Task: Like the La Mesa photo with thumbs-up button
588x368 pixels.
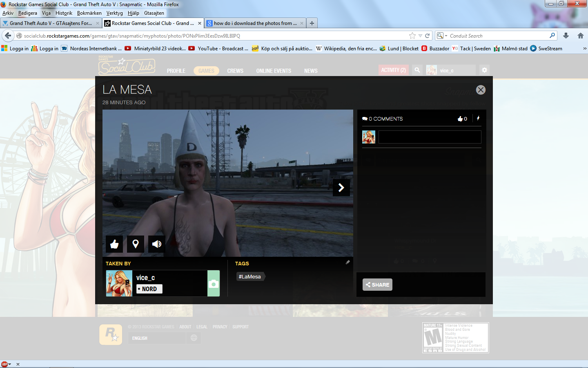Action: [114, 244]
